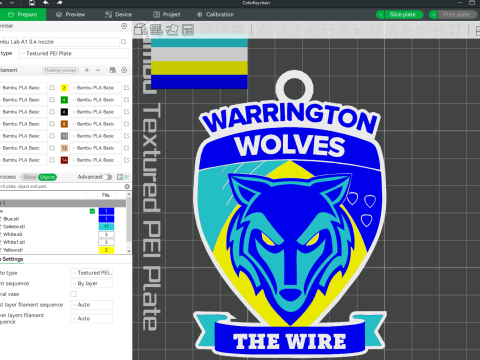This screenshot has height=360, width=480.
Task: Click the compare presets icon beside Advanced
Action: (120, 177)
